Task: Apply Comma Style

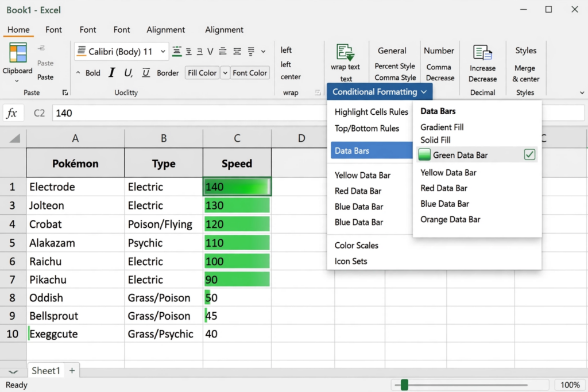Action: (395, 77)
